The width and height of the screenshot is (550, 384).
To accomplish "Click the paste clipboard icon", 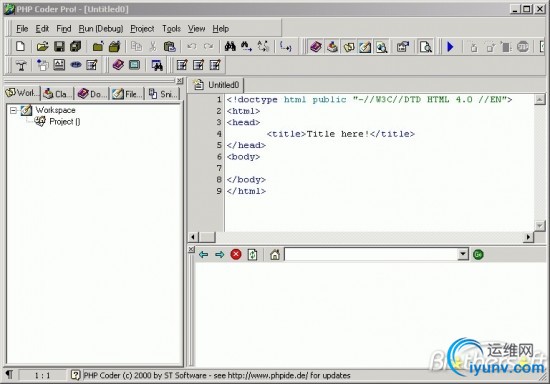I will [169, 46].
